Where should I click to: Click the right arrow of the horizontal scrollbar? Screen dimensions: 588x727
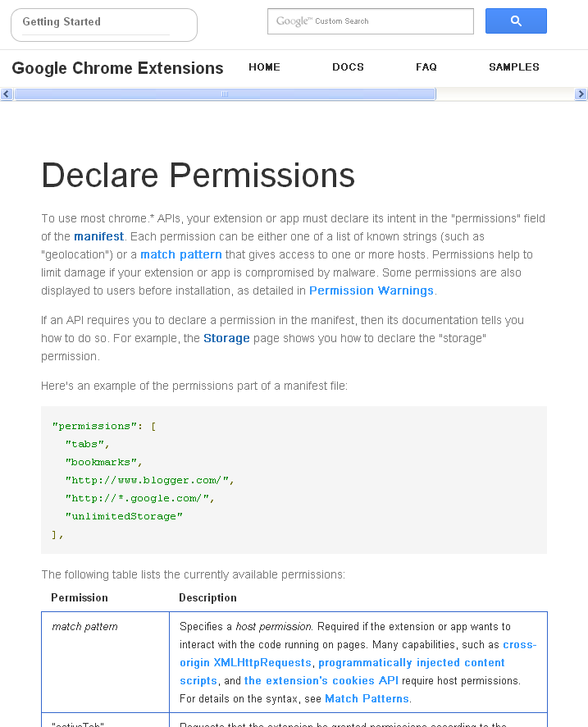582,94
